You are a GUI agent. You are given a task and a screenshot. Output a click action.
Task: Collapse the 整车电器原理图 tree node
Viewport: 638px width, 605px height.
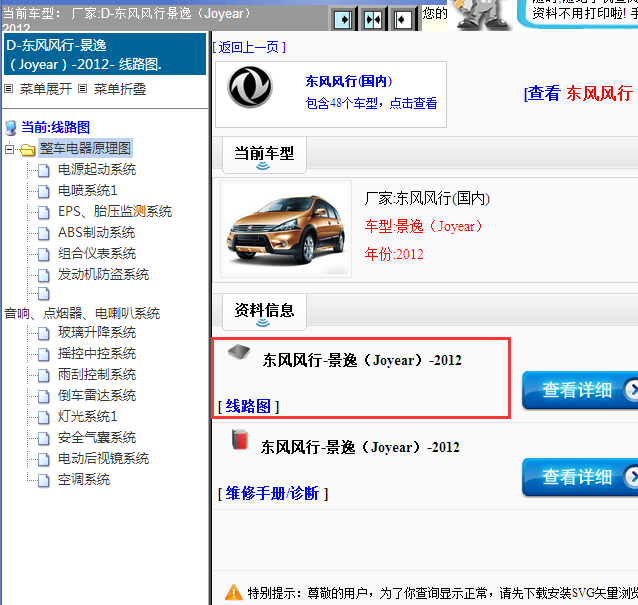click(x=9, y=149)
